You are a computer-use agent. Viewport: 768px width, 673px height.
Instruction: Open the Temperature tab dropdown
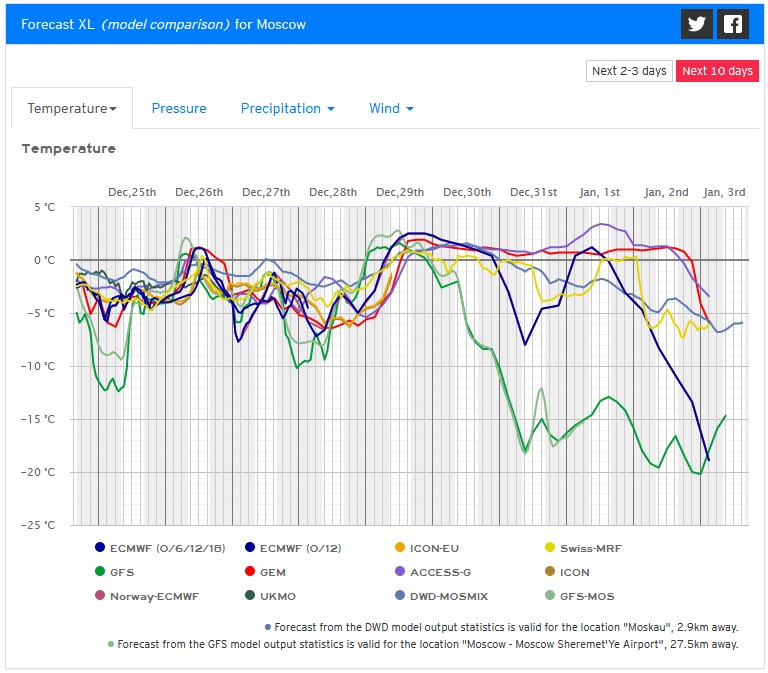coord(72,108)
